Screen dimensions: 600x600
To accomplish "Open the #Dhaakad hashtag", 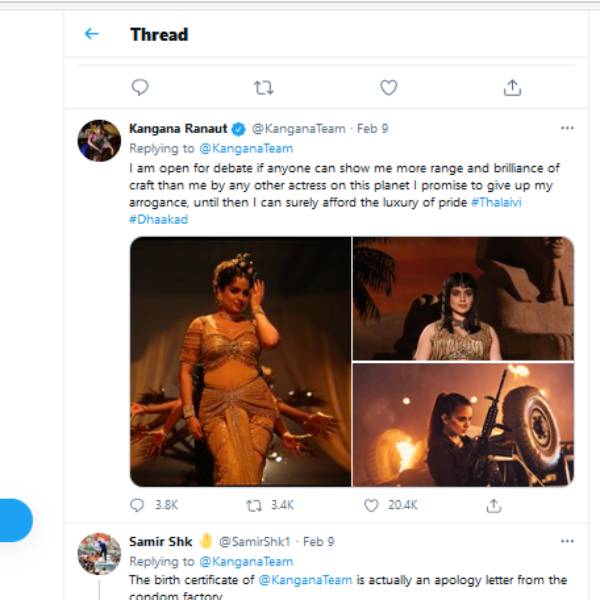I will 158,219.
